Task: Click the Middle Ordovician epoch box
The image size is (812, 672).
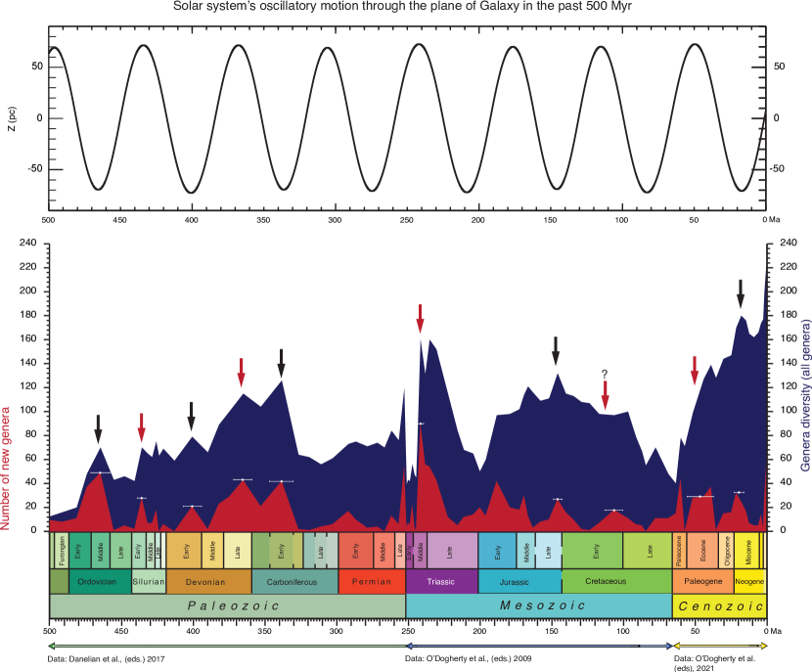Action: point(101,551)
